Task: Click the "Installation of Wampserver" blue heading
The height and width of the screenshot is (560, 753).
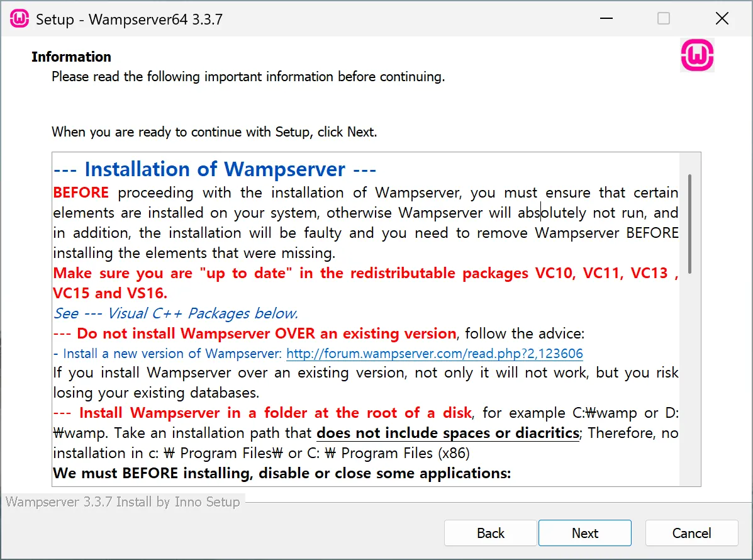Action: 215,169
